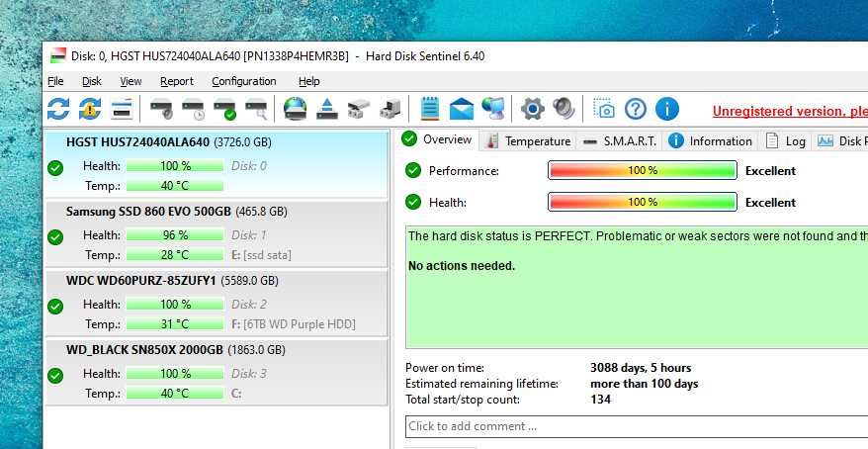Click the WD_BLACK green status checkmark
The height and width of the screenshot is (449, 868).
click(x=55, y=376)
